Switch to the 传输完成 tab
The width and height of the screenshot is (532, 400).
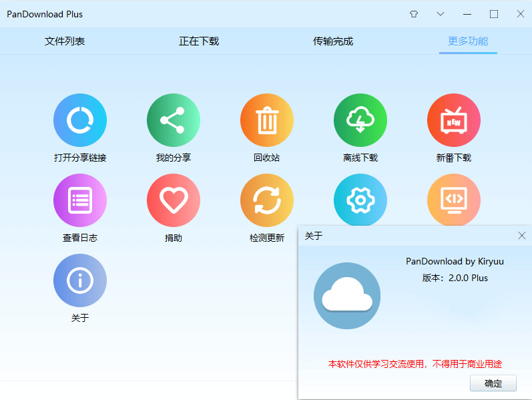[333, 41]
